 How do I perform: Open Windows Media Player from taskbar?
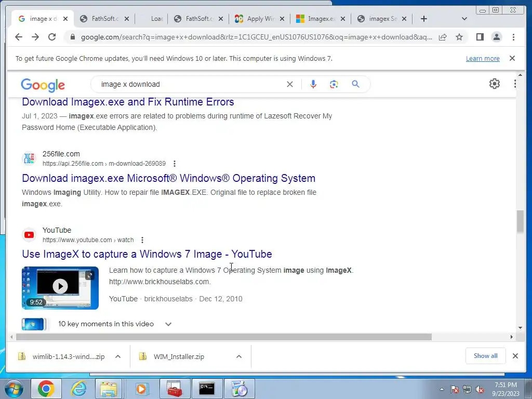coord(141,389)
